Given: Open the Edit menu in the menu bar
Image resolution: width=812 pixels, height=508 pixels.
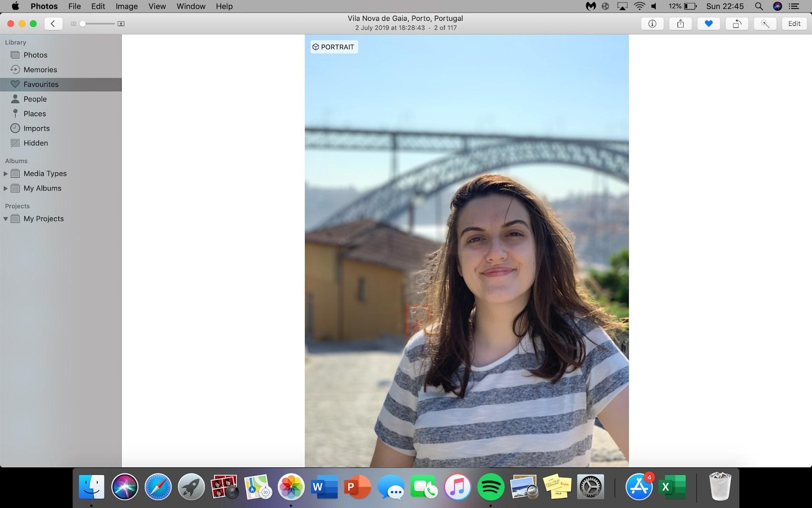Looking at the screenshot, I should click(x=98, y=6).
